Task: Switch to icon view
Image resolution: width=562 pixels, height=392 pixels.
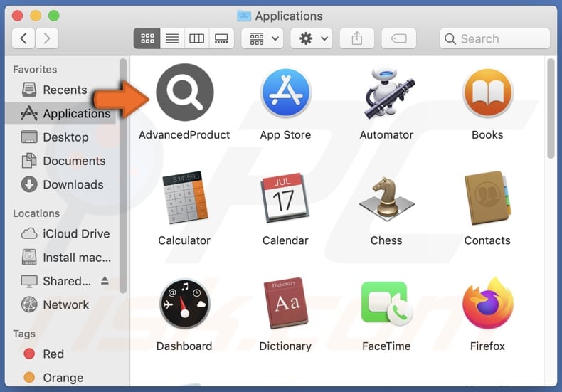Action: 147,38
